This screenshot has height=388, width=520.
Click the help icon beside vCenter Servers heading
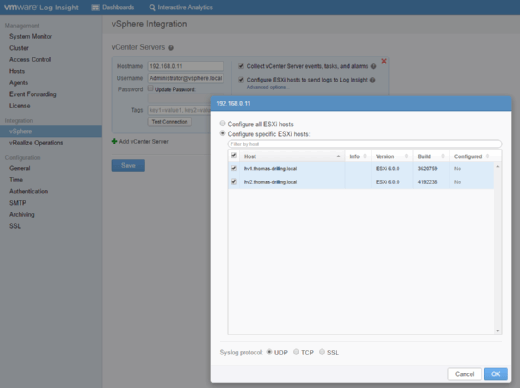pyautogui.click(x=171, y=48)
